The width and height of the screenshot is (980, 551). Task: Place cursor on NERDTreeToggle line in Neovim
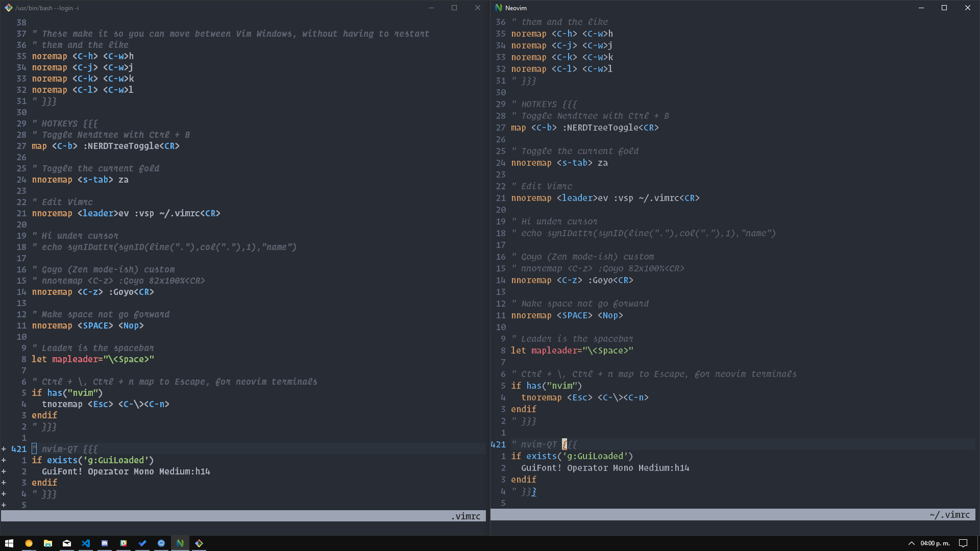click(x=585, y=128)
